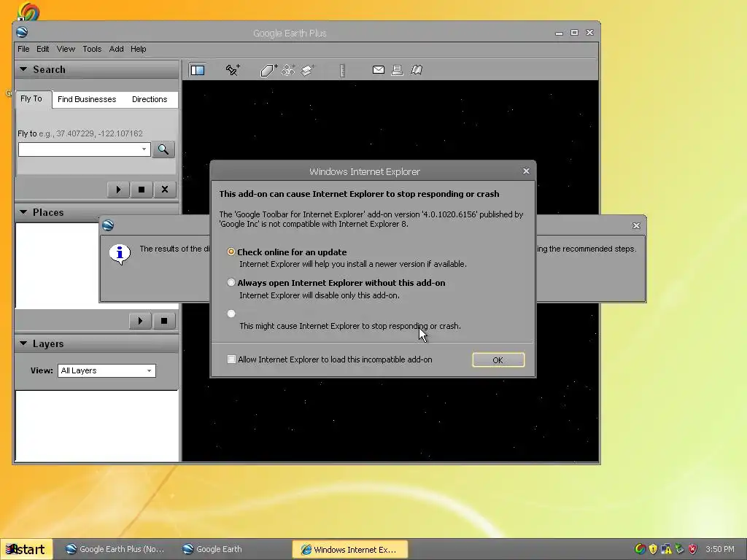Select the third radio button above the crash warning
This screenshot has width=747, height=560.
[231, 314]
